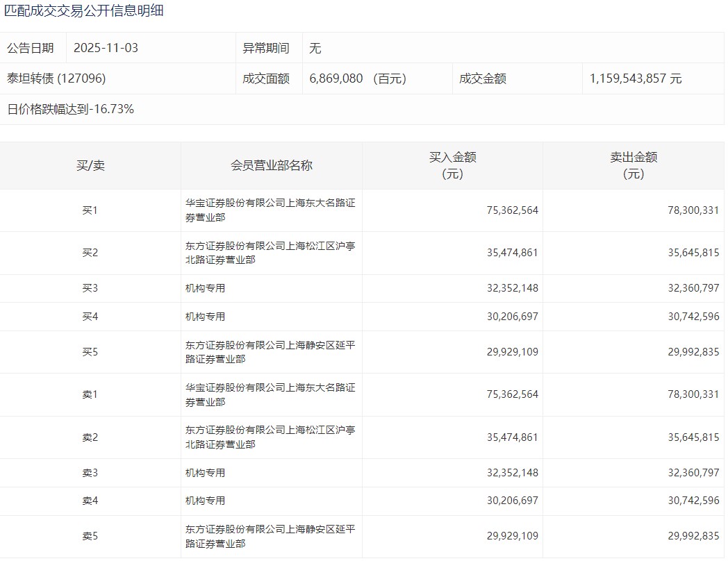Click the 泰坦转债 (127096) bond name
The image size is (728, 561).
pos(56,78)
